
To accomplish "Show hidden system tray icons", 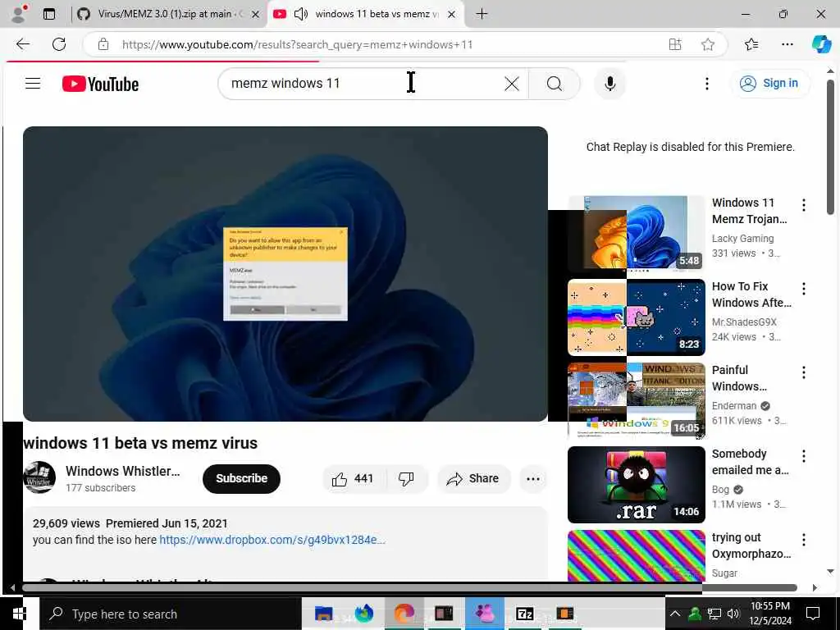I will pos(675,614).
